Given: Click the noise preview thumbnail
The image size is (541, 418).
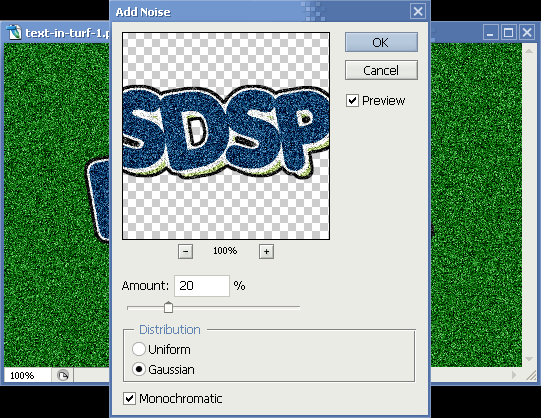Looking at the screenshot, I should [226, 136].
